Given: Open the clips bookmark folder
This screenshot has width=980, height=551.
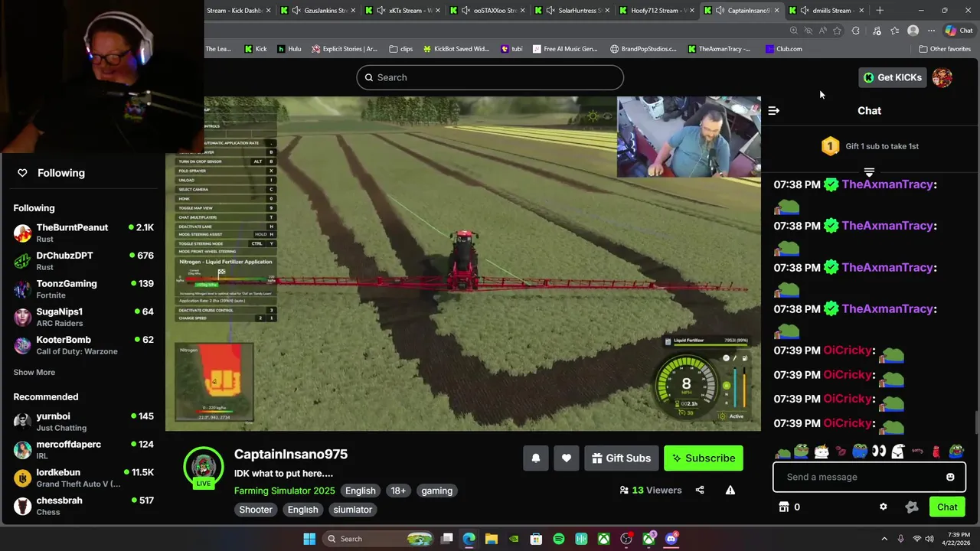Looking at the screenshot, I should coord(400,49).
